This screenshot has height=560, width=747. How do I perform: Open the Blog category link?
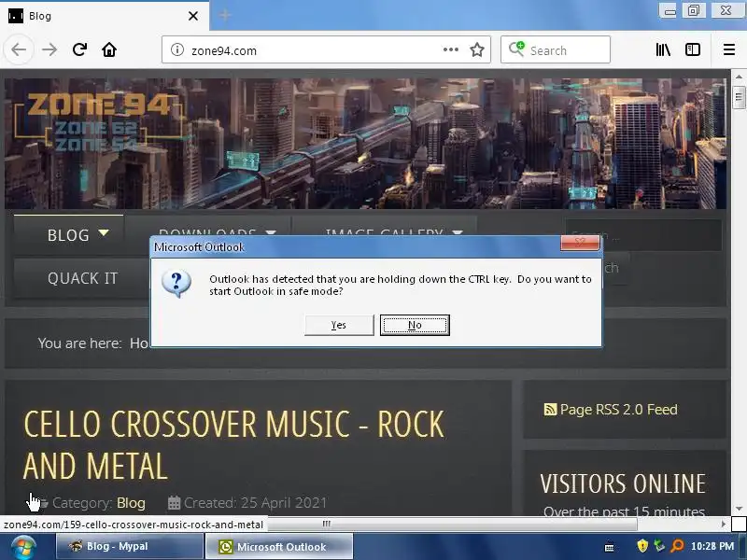pos(131,503)
